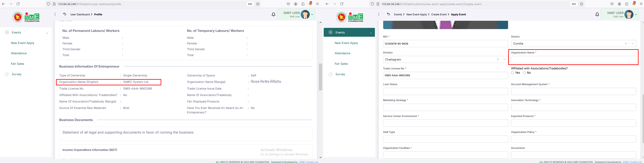
Task: Open Fair Sales in right window sidebar
Action: tap(341, 64)
